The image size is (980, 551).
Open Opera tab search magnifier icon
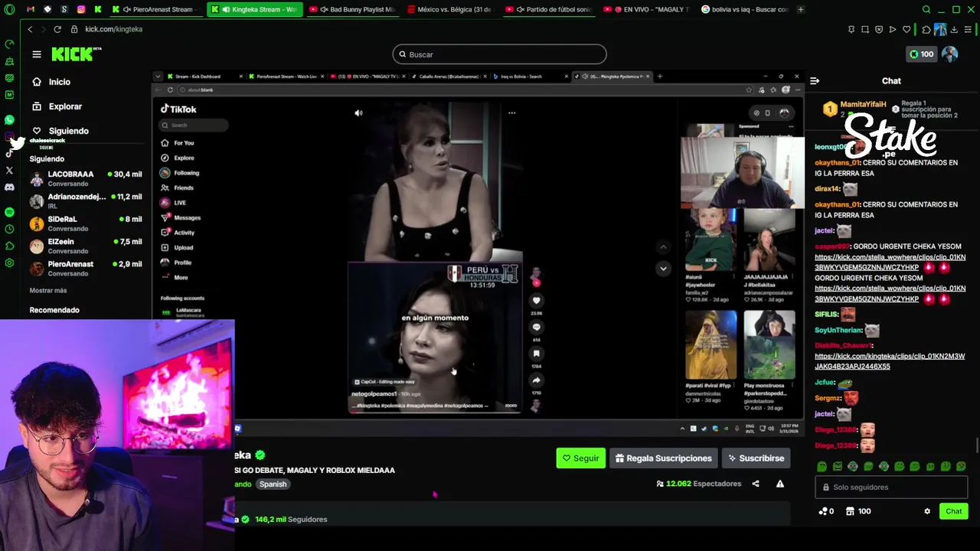tap(926, 9)
